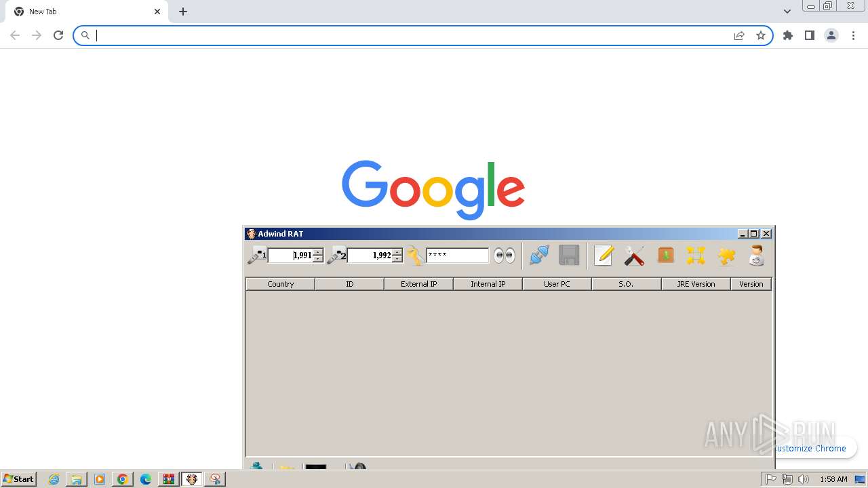Bookmark this tab with star icon
868x488 pixels.
click(x=761, y=35)
